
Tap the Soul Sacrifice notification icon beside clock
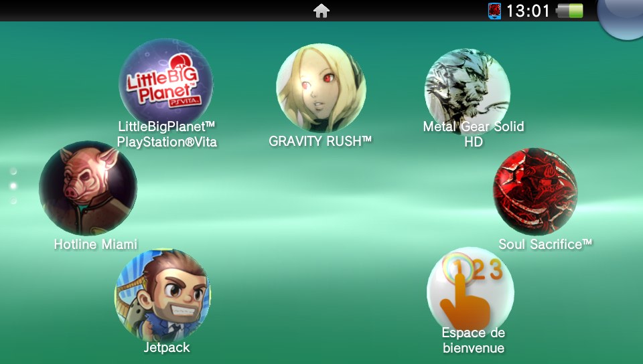coord(494,11)
